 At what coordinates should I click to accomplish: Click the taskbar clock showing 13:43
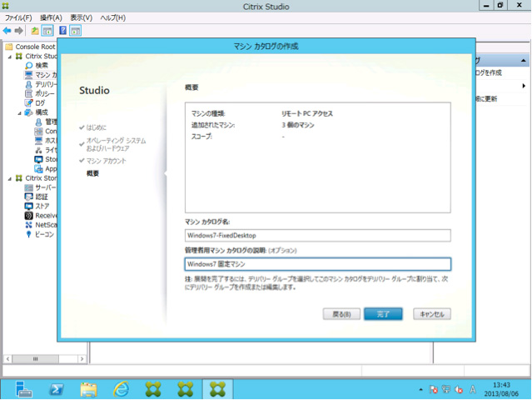pos(501,389)
